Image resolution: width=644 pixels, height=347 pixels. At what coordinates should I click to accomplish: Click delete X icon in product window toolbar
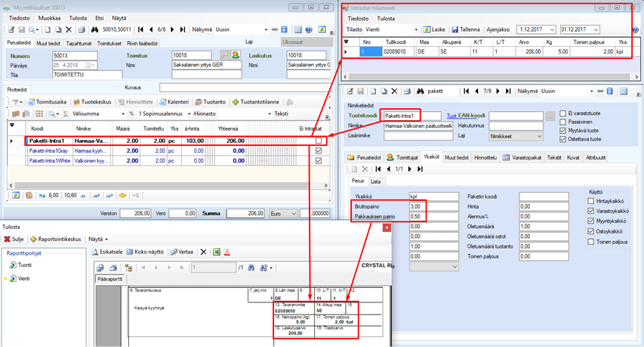tap(394, 91)
